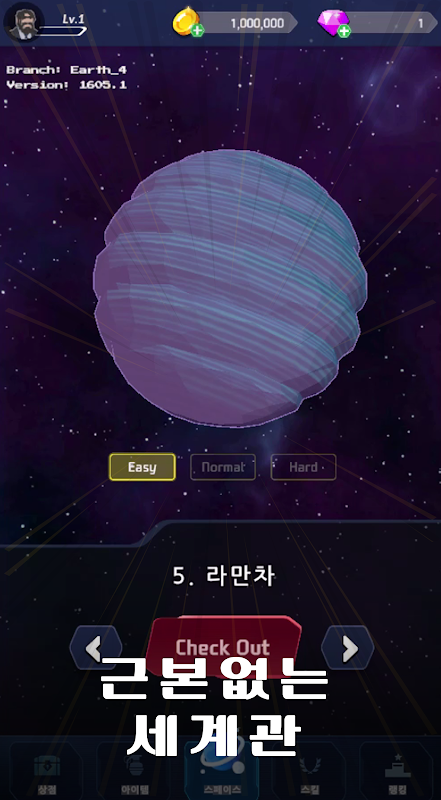Select Hard difficulty
This screenshot has height=800, width=441.
point(304,467)
